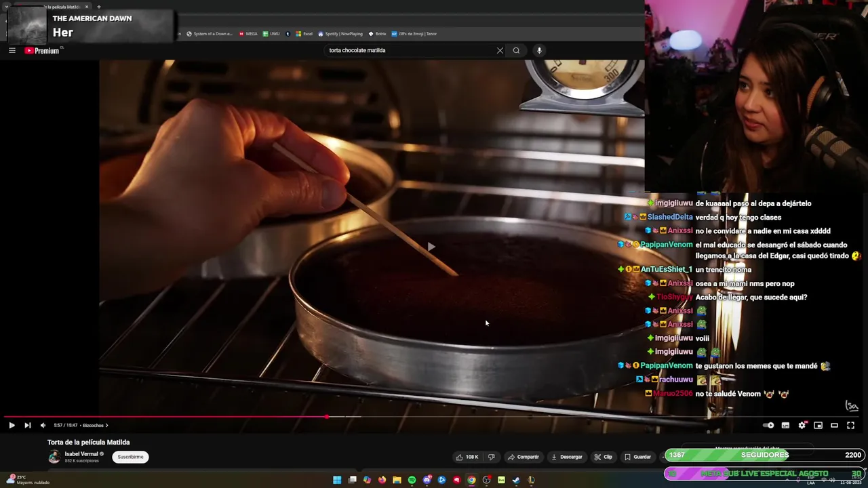Skip to the next video

(x=27, y=426)
